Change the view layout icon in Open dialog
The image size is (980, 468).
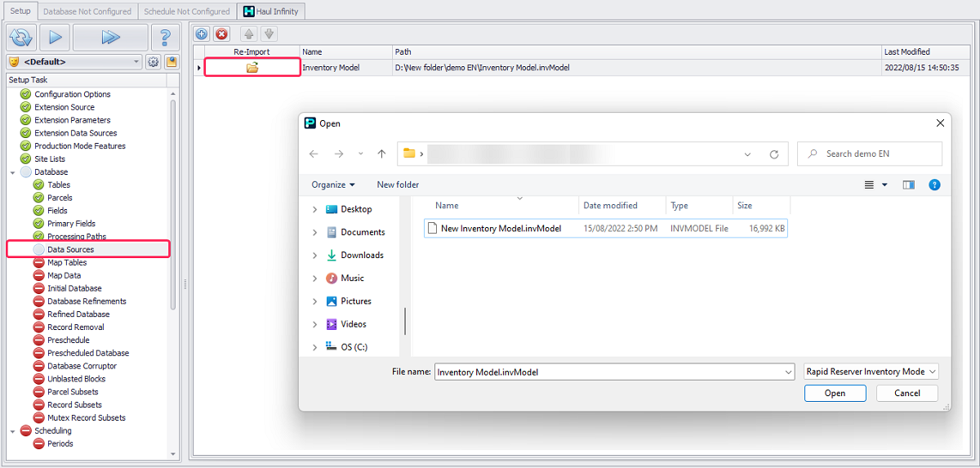(x=870, y=185)
